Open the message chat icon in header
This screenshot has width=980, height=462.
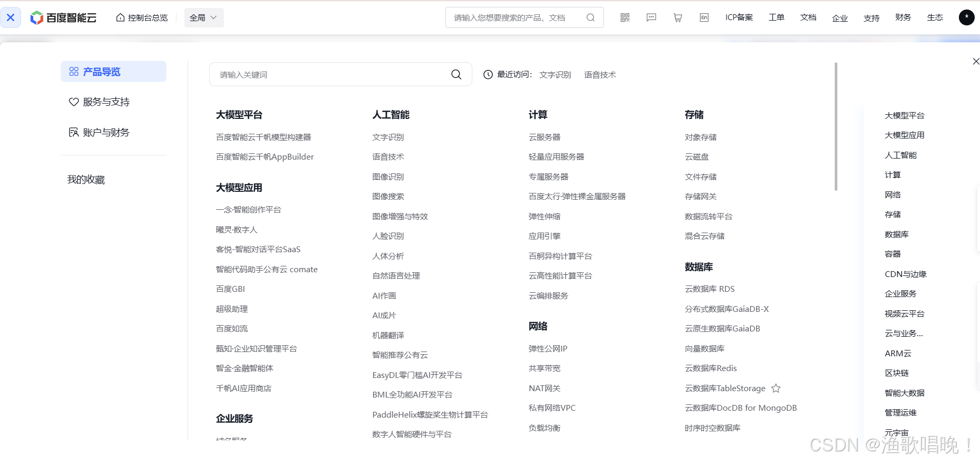click(651, 17)
